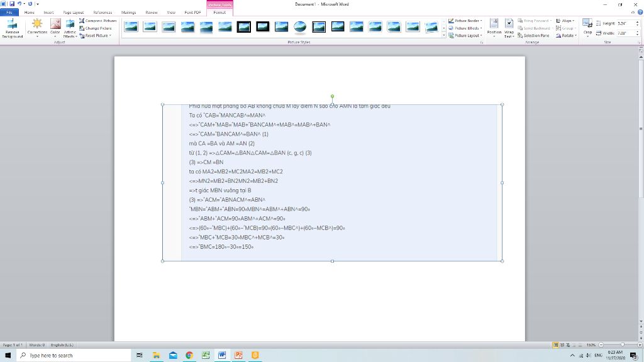
Task: Apply the first picture style thumbnail
Action: click(131, 27)
